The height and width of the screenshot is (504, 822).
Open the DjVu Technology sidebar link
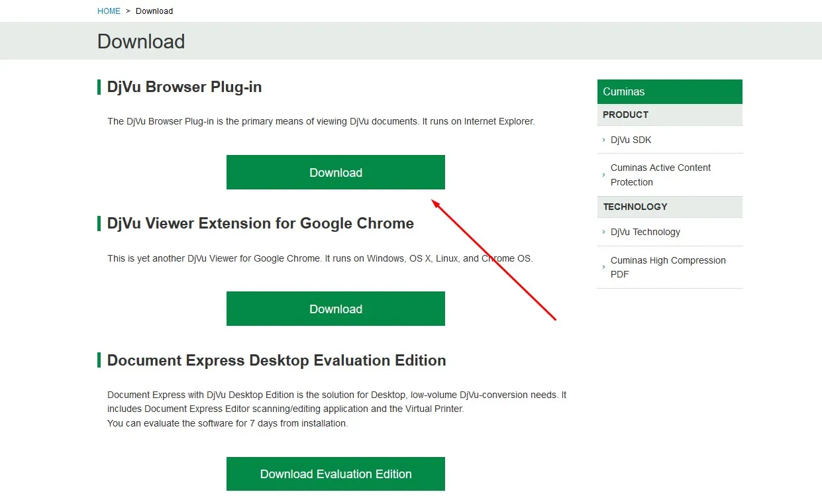coord(645,232)
